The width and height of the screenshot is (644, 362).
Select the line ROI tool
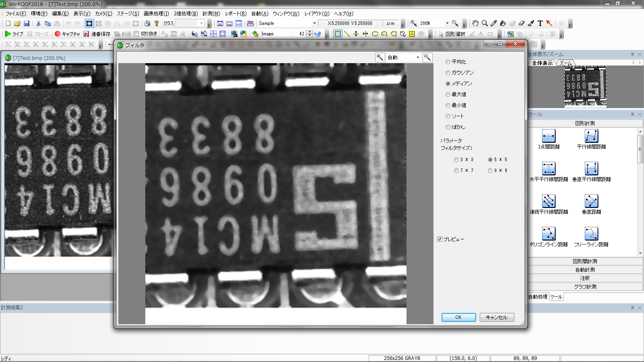(x=347, y=34)
